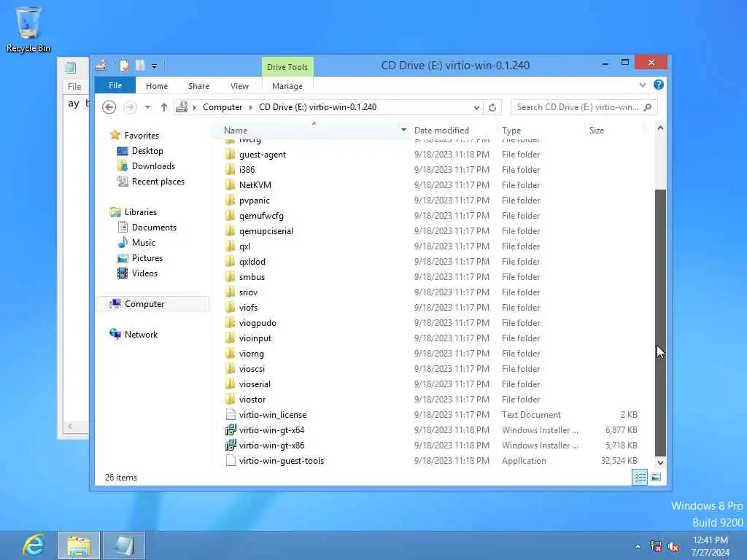Open the Name column filter dropdown arrow
The image size is (747, 560).
(403, 130)
